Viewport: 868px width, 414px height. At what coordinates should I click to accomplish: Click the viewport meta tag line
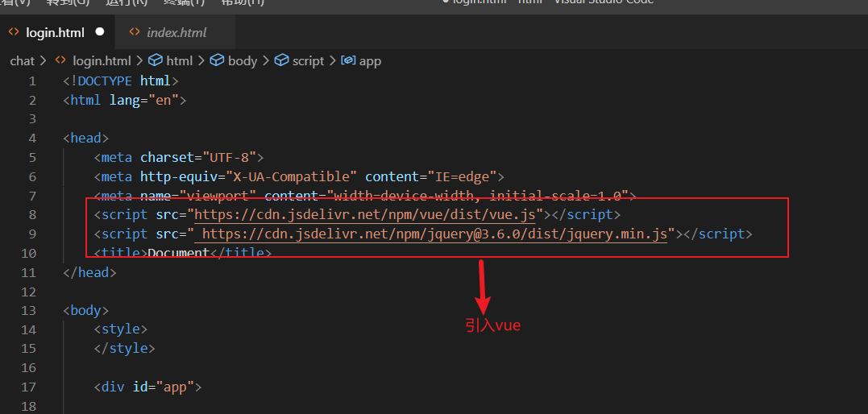tap(366, 196)
